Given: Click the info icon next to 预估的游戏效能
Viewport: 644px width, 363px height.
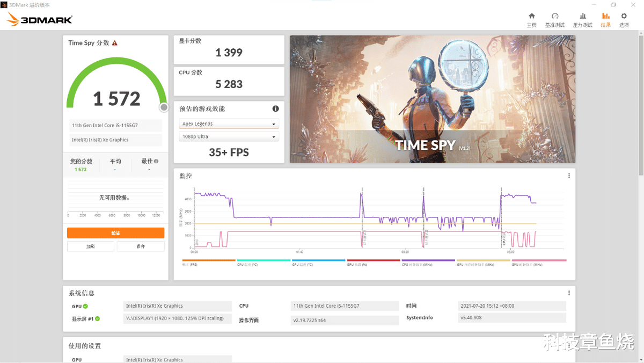Looking at the screenshot, I should 275,108.
